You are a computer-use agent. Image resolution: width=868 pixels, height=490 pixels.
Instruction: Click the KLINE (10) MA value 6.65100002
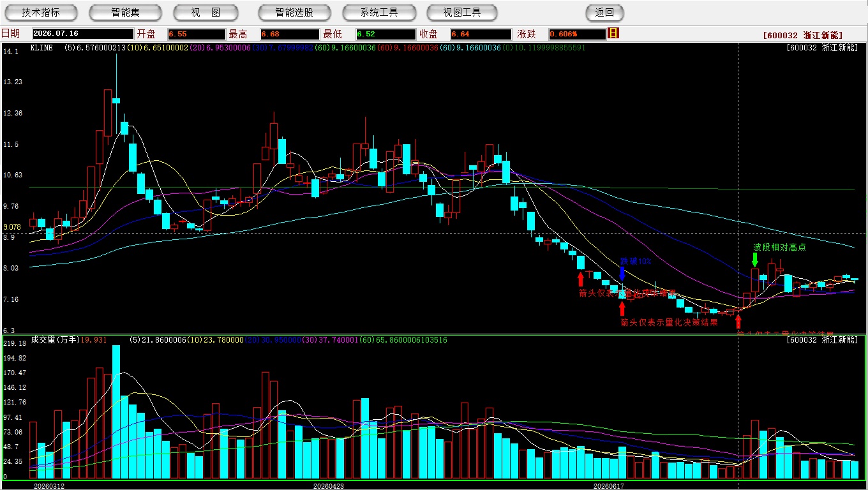click(x=166, y=48)
